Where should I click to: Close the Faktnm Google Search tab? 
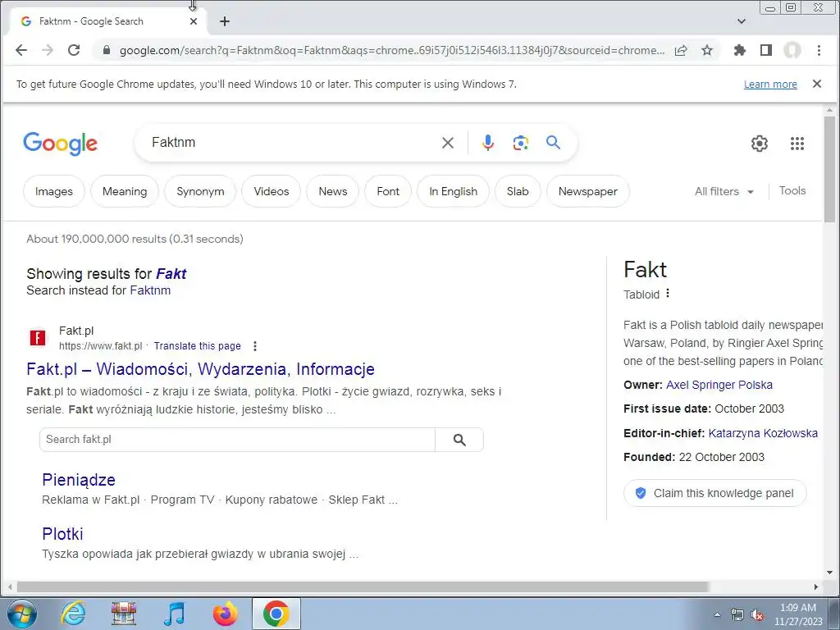(x=194, y=21)
